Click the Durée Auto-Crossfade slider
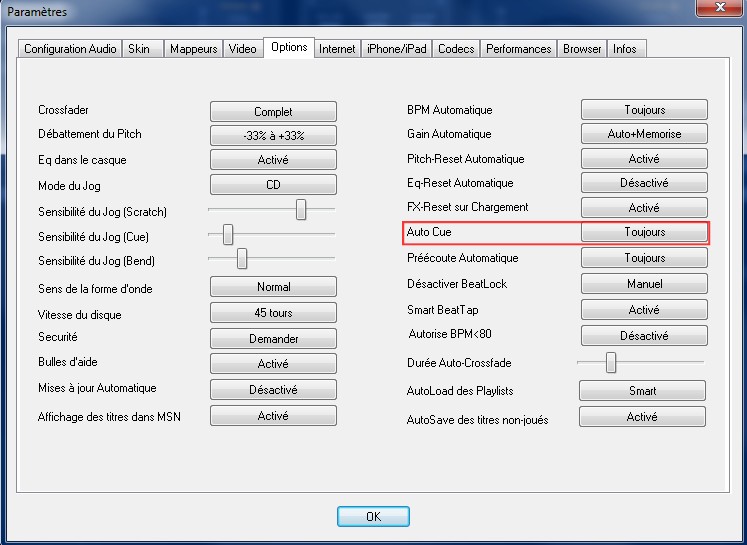747x545 pixels. [x=610, y=362]
